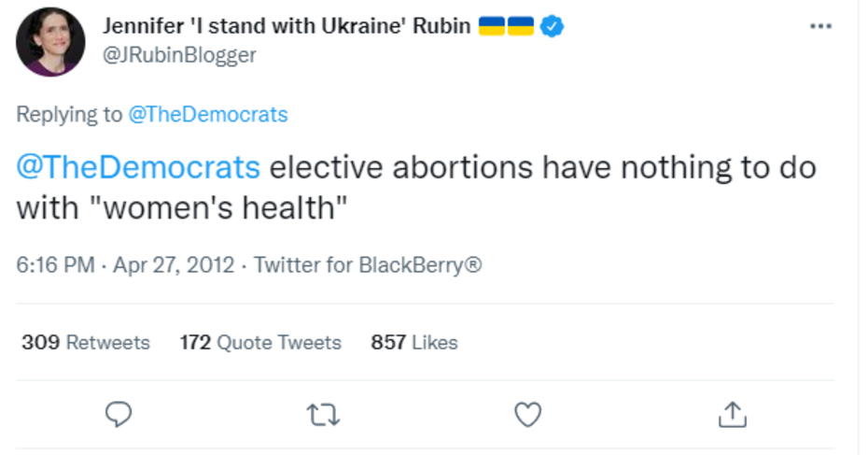Open Jennifer Rubin's profile picture
868x455 pixels.
coord(49,41)
